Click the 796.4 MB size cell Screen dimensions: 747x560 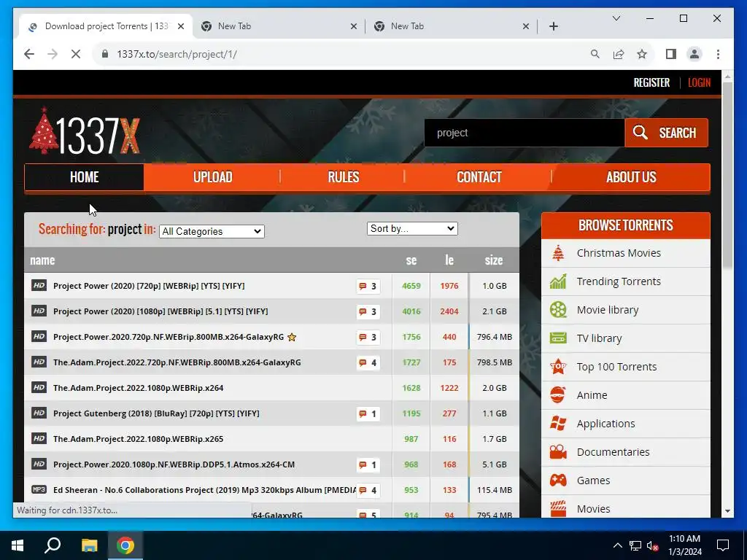tap(494, 337)
